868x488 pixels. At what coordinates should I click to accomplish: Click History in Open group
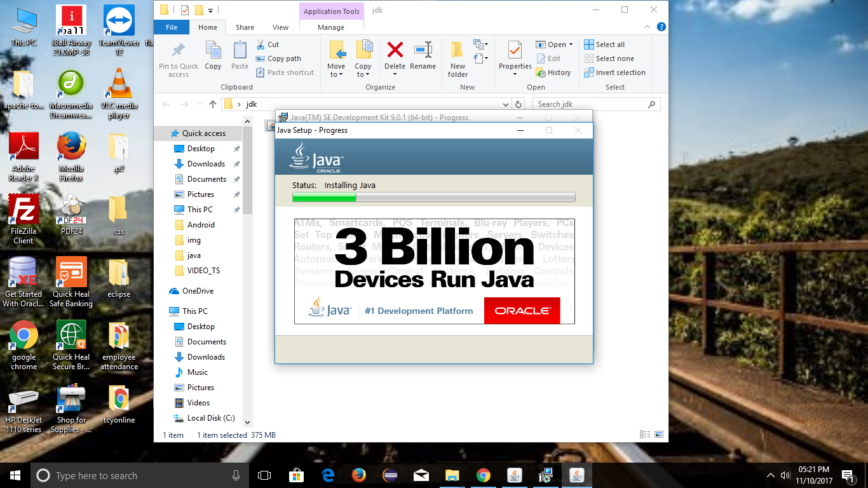click(553, 72)
